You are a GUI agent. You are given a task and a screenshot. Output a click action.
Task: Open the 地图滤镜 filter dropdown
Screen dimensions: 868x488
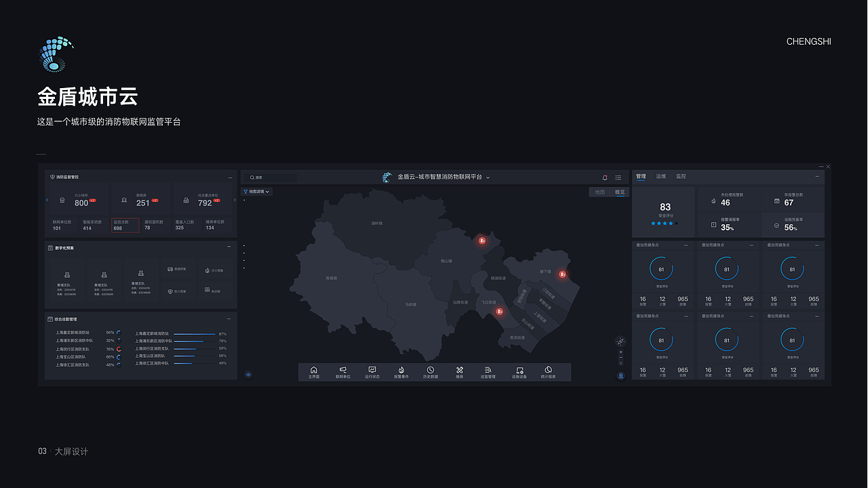point(257,192)
